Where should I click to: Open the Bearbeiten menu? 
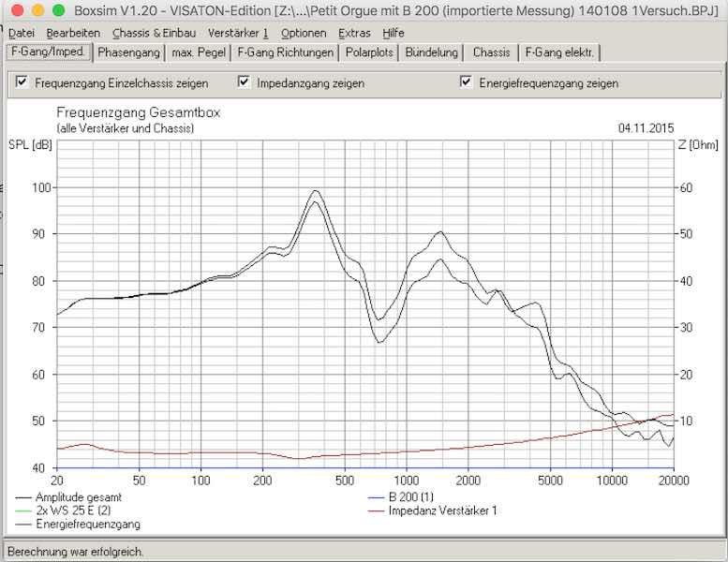pos(73,33)
